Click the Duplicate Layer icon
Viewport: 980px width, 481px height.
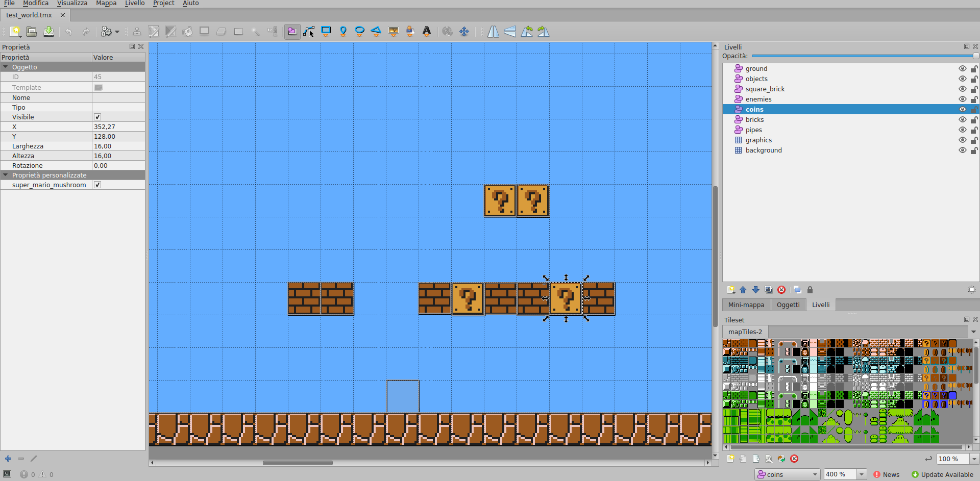769,290
